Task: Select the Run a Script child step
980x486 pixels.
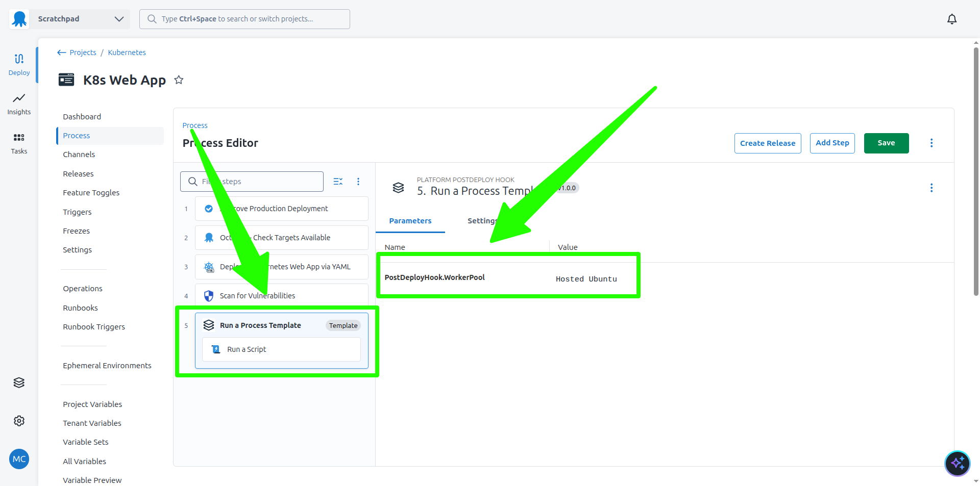Action: click(247, 349)
